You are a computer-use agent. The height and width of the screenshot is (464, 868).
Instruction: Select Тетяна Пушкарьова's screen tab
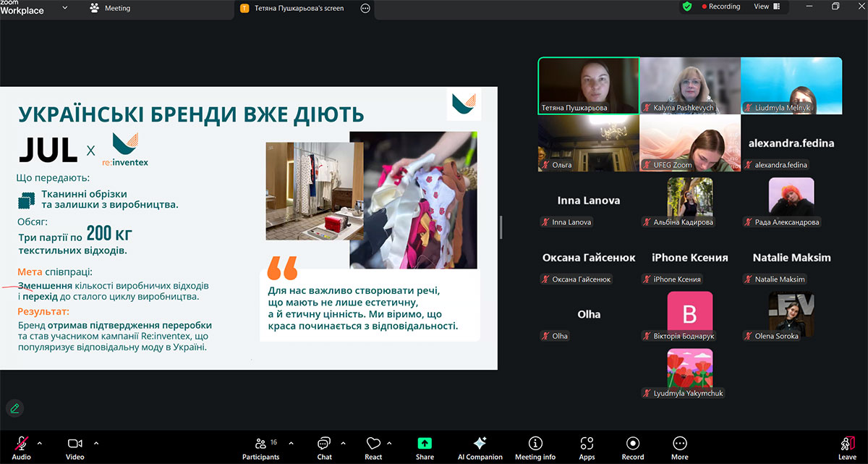(x=299, y=8)
